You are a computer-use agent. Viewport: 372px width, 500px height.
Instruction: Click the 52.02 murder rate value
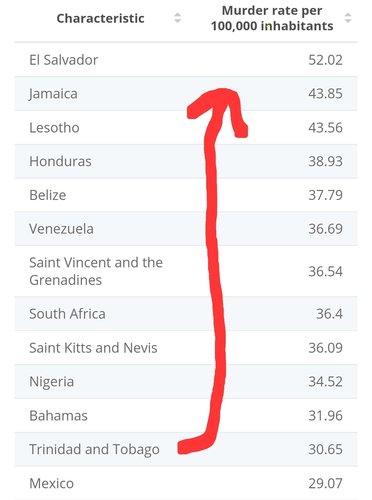325,60
